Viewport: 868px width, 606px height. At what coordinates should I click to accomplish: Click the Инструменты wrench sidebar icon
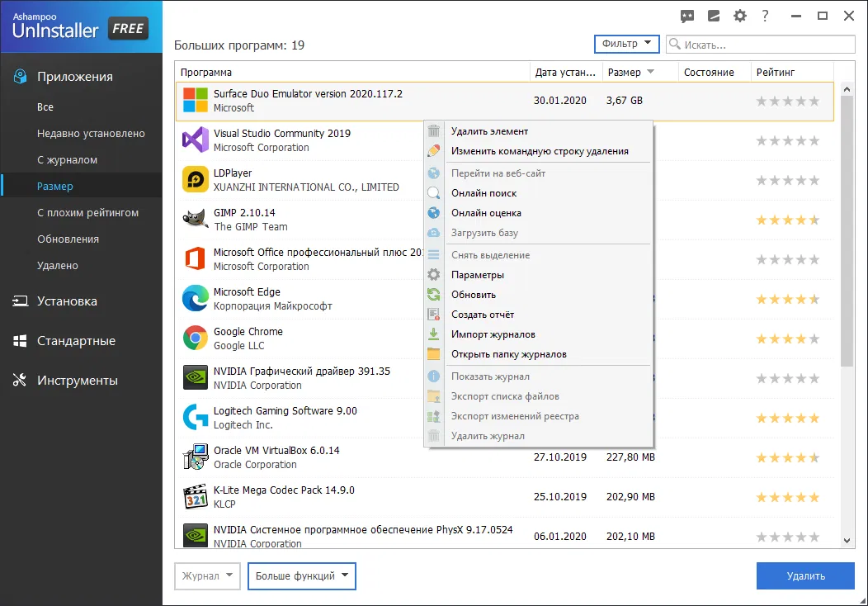tap(20, 380)
